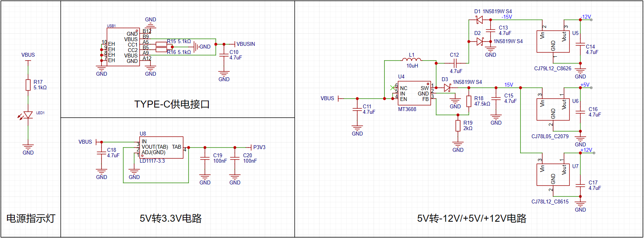Screen dimensions: 644x238
Task: Click the 15V net label
Action: pos(509,85)
